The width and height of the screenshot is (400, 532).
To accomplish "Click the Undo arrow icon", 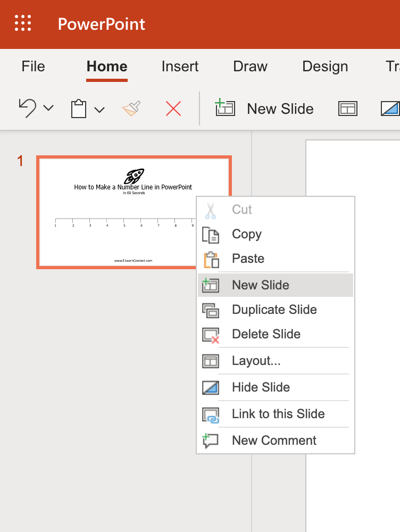I will point(28,108).
